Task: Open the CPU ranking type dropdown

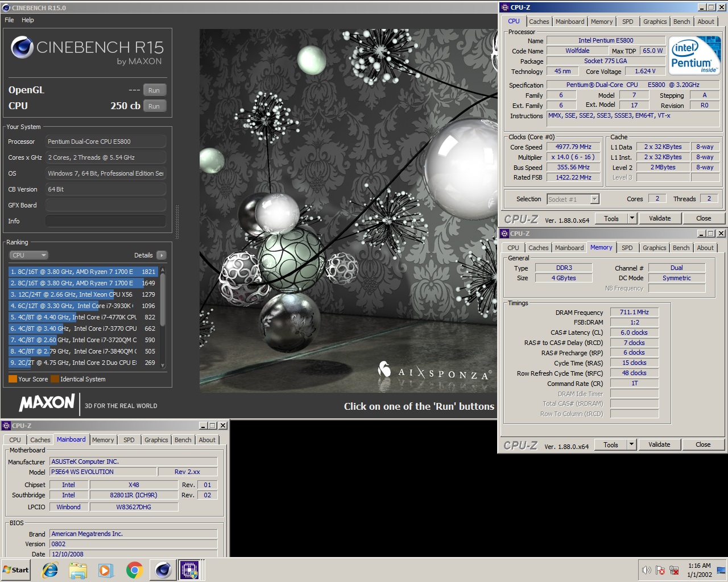Action: (29, 255)
